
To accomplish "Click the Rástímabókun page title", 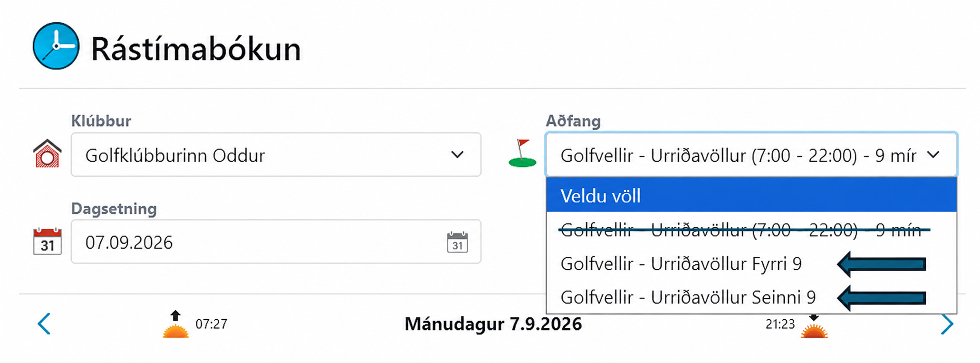I will coord(196,49).
